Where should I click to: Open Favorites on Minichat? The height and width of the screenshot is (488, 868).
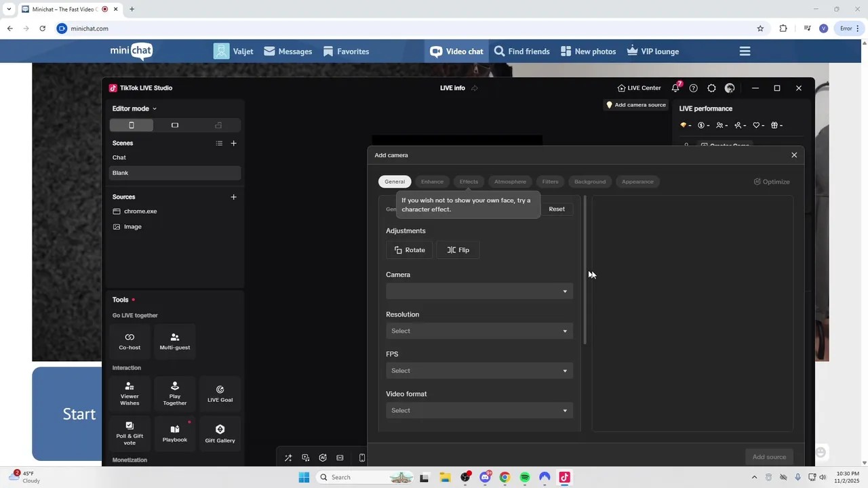pos(346,52)
